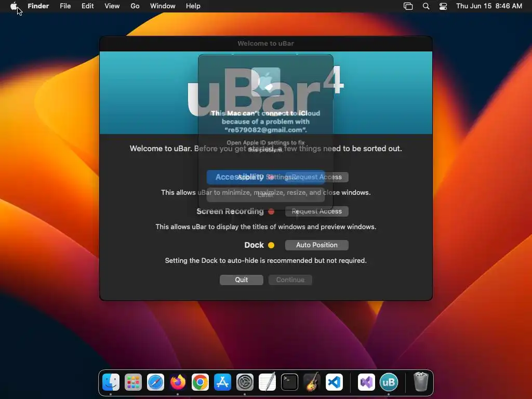Open the File menu
The image size is (532, 399).
(x=65, y=6)
